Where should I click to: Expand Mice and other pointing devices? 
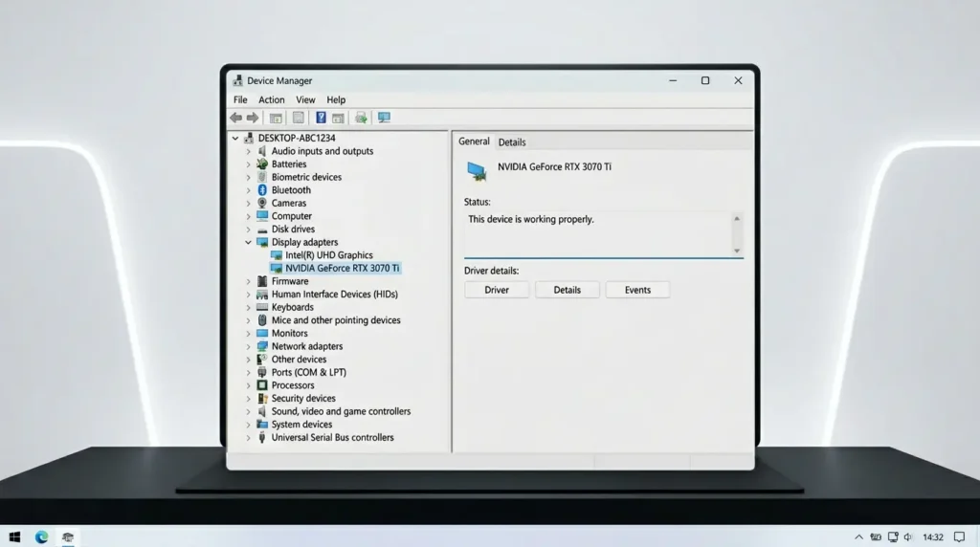[248, 320]
